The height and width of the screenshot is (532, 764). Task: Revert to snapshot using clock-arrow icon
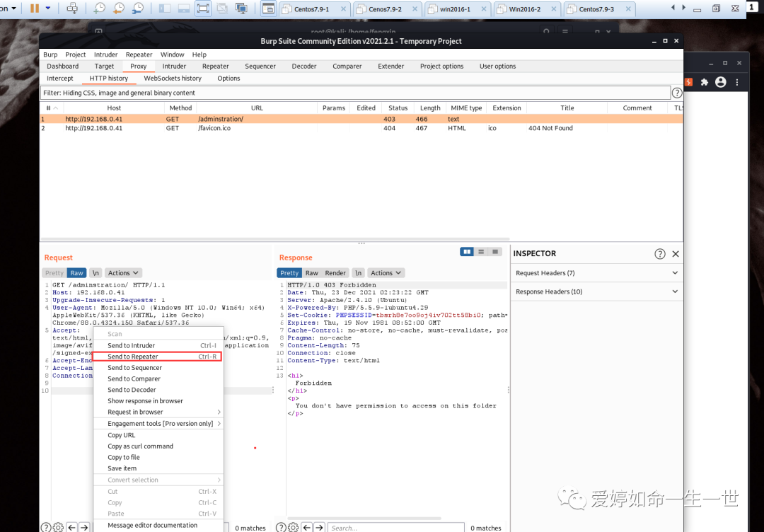[119, 8]
